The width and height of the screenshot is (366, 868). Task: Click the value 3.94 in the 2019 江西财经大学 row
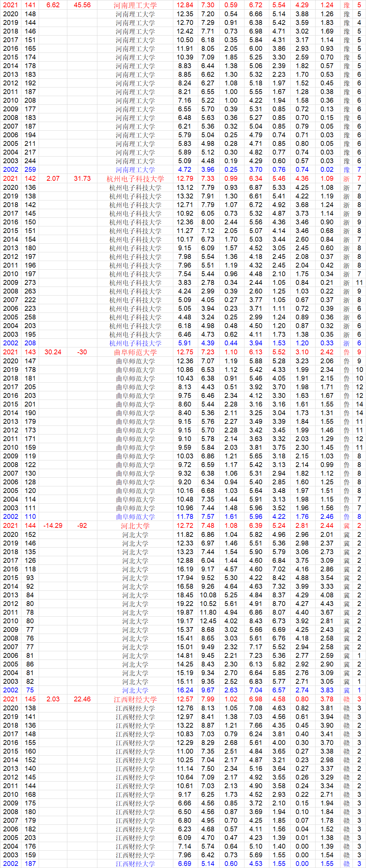point(327,717)
